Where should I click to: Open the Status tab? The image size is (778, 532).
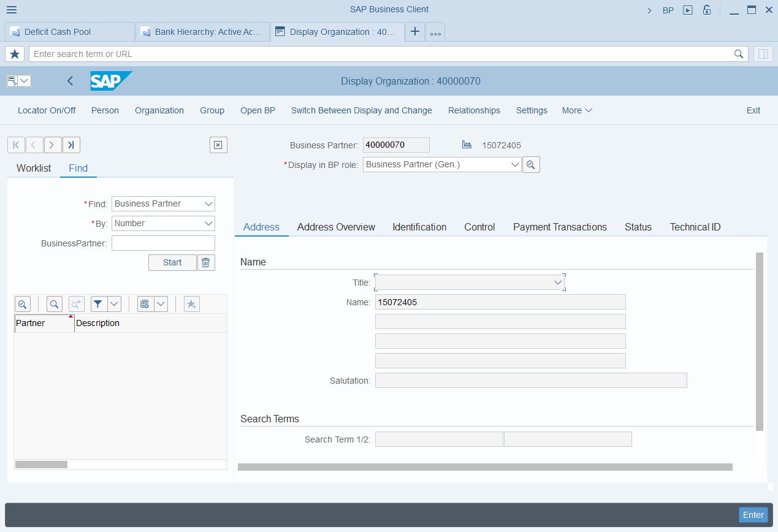638,227
